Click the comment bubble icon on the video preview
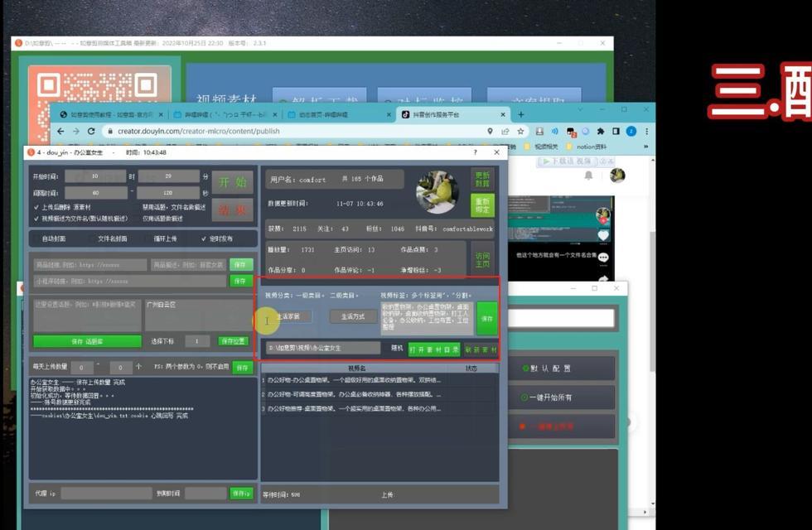This screenshot has height=530, width=812. click(x=603, y=258)
